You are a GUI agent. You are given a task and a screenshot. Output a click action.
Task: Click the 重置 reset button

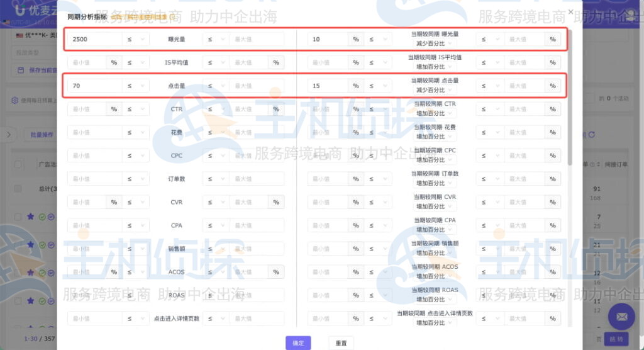coord(341,343)
